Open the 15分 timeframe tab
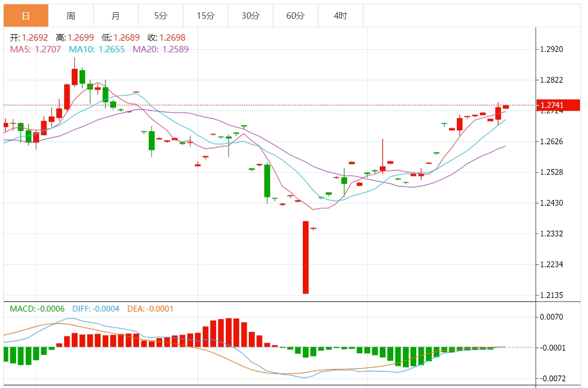Image resolution: width=588 pixels, height=388 pixels. click(206, 15)
